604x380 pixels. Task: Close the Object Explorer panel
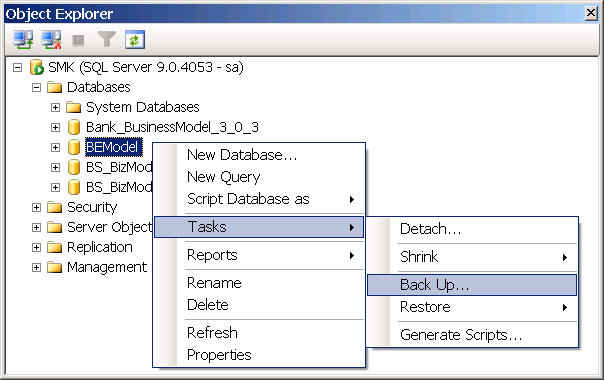tap(591, 13)
